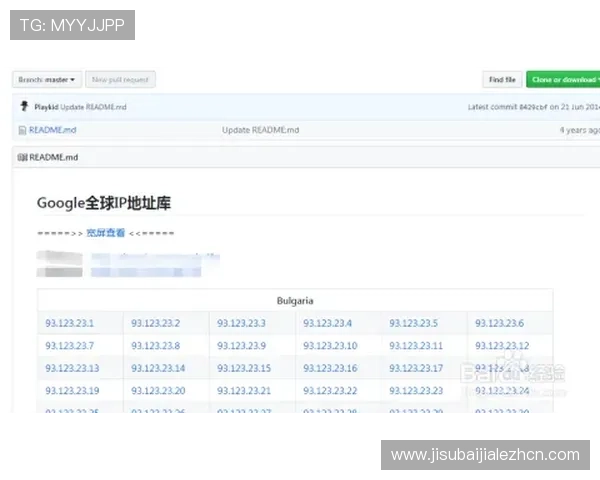Click the latest commit hash 8429cbf
The height and width of the screenshot is (480, 600).
[x=533, y=107]
